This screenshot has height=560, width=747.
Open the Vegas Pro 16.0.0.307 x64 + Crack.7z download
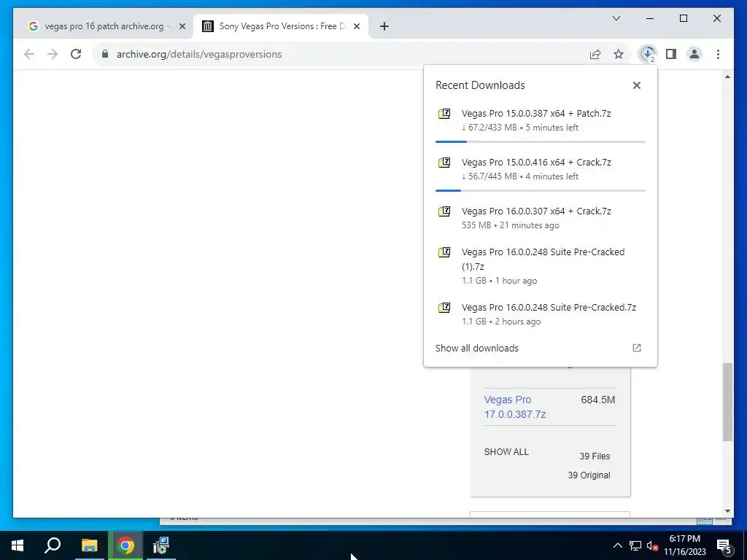click(541, 217)
